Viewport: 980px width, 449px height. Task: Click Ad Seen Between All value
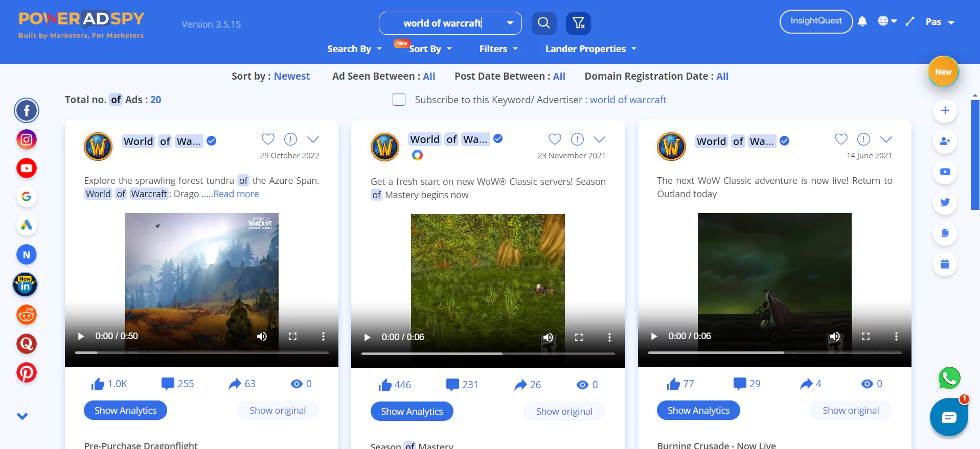[x=429, y=76]
